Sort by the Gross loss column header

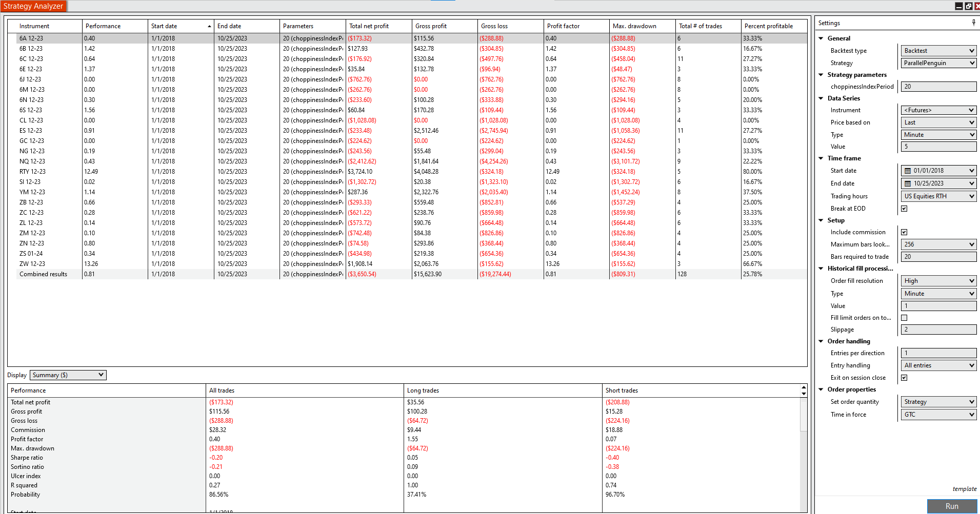click(511, 26)
